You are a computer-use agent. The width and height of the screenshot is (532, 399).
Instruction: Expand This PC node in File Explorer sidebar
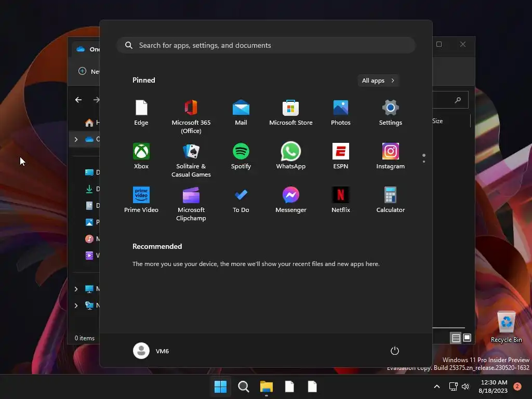coord(76,289)
